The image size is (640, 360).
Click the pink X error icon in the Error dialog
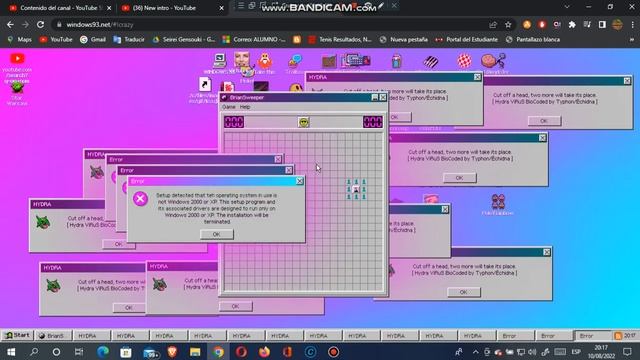point(140,199)
